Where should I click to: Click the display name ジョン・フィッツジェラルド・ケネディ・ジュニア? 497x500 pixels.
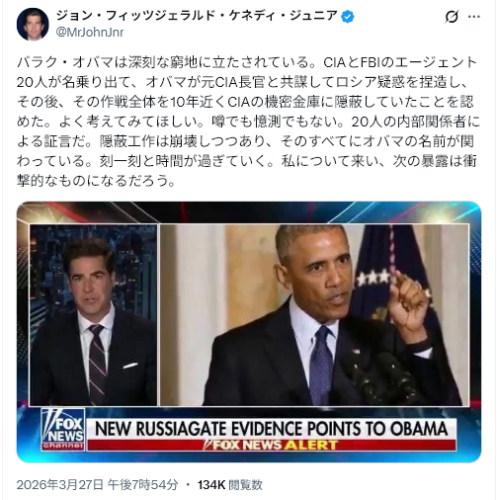pos(196,16)
